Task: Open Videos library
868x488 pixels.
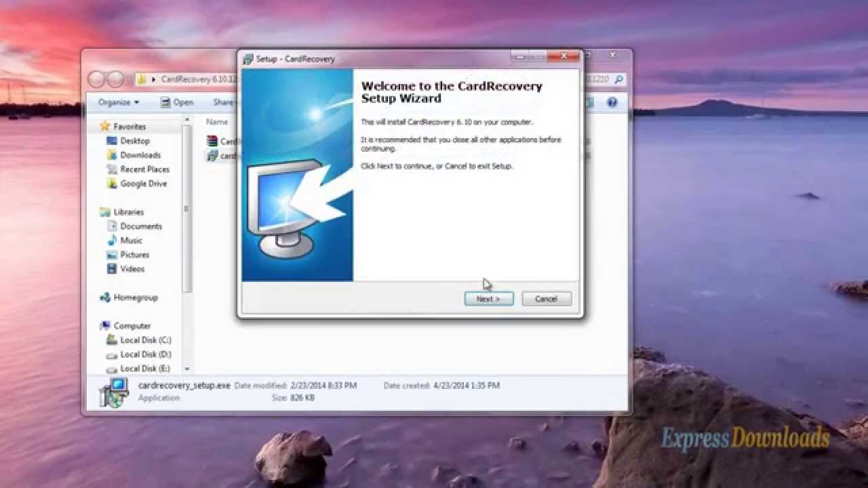Action: (132, 269)
